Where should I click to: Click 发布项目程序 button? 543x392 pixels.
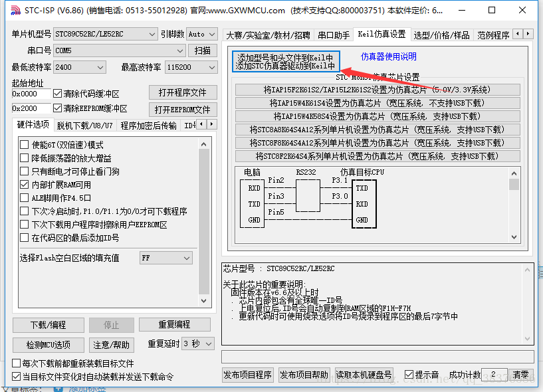(248, 375)
